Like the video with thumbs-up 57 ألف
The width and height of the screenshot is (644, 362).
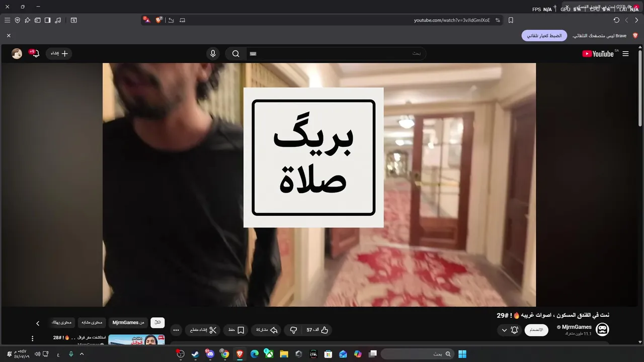[317, 330]
